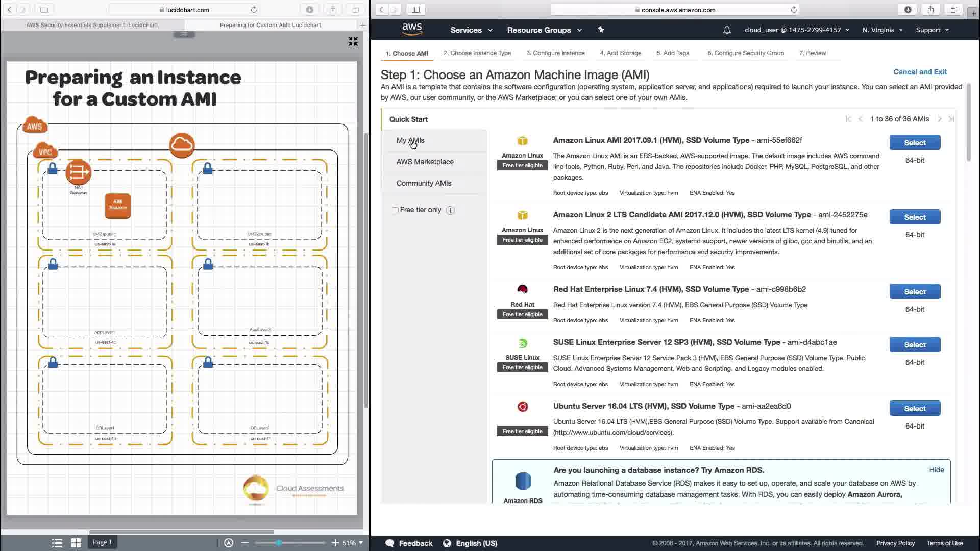Click Free tier only info icon
Viewport: 980px width, 551px height.
(x=450, y=210)
